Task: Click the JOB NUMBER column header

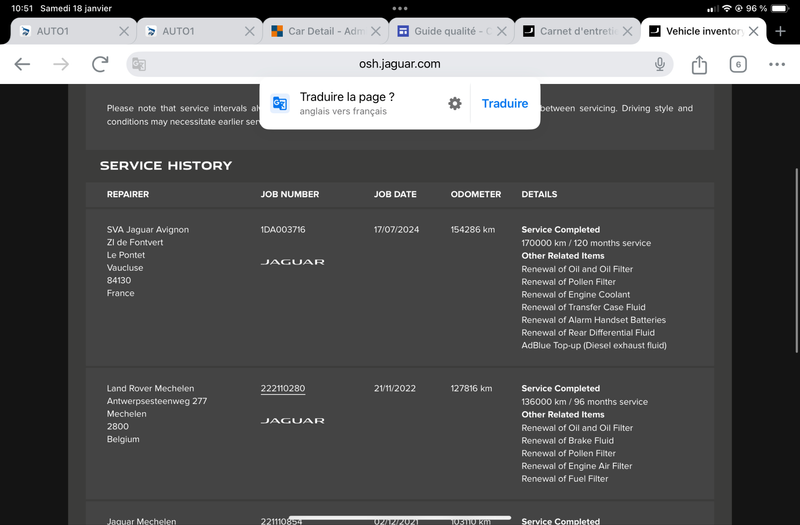Action: pos(290,194)
